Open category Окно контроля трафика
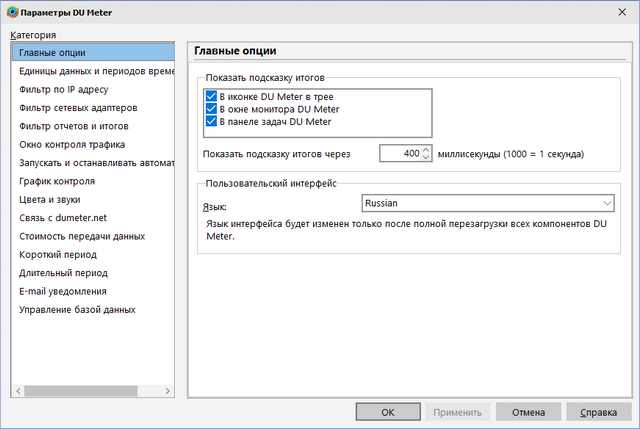This screenshot has height=429, width=640. pos(93,144)
